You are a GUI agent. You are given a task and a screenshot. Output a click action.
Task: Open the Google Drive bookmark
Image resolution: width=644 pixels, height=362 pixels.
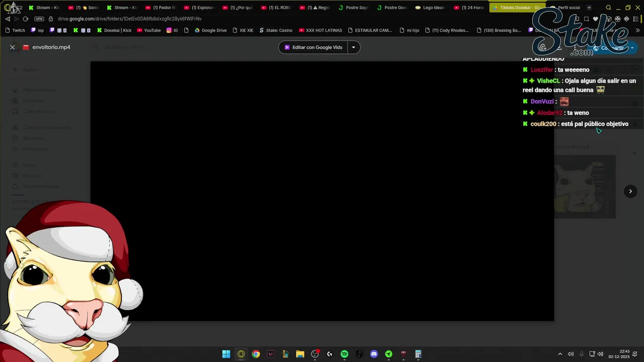pyautogui.click(x=211, y=30)
